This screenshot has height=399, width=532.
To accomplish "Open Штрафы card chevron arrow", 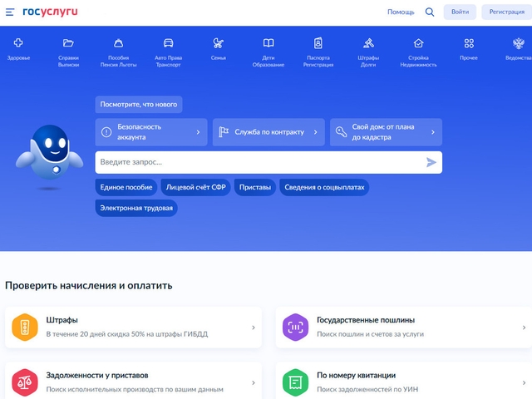I will click(x=254, y=328).
